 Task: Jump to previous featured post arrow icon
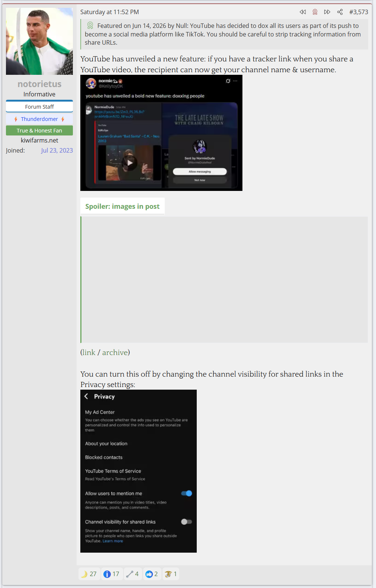[x=303, y=12]
